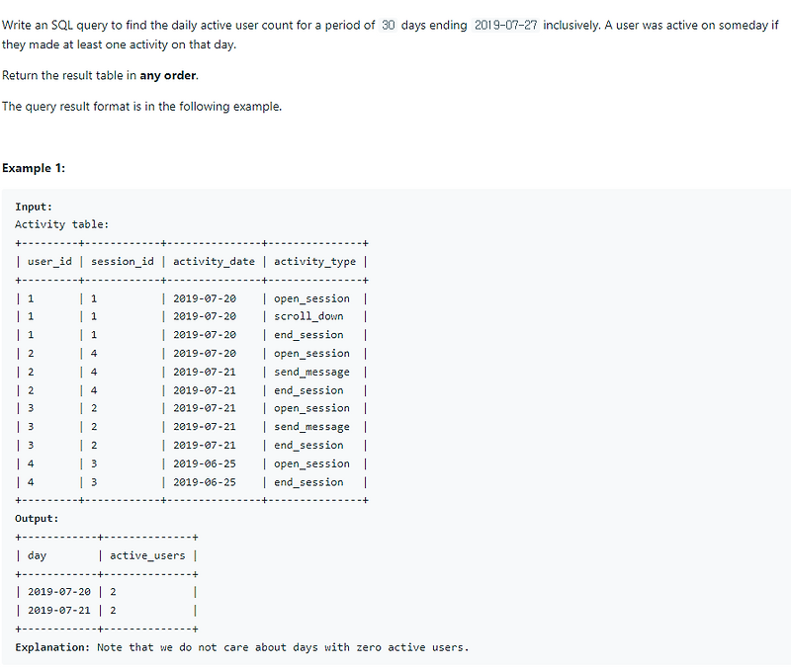Select the Example 1 heading
Image resolution: width=791 pixels, height=672 pixels.
(x=34, y=168)
